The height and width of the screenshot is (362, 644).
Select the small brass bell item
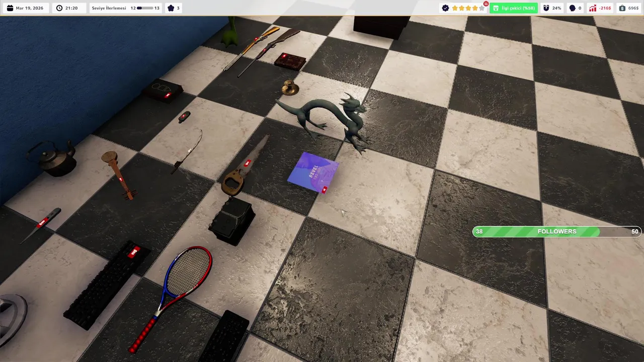(x=290, y=87)
